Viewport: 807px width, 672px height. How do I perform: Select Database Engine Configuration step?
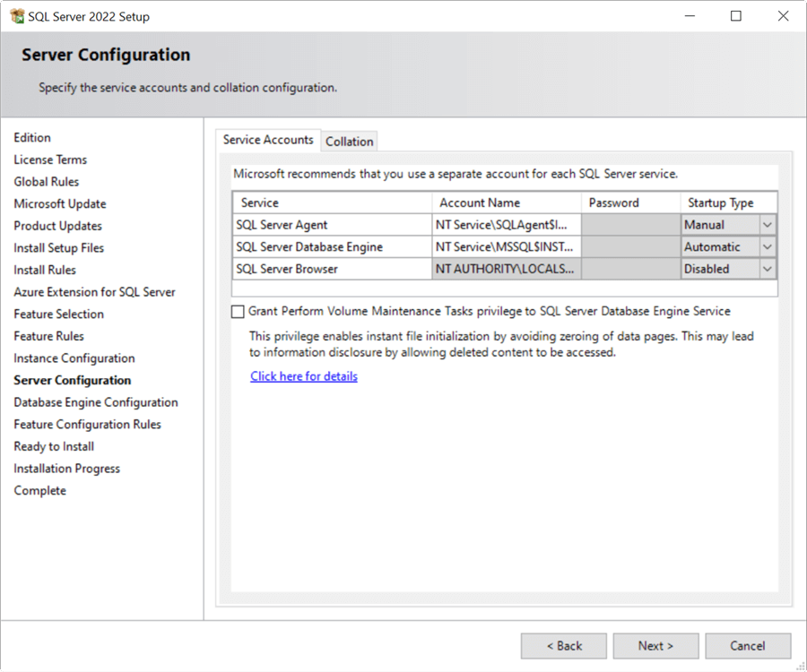coord(95,402)
